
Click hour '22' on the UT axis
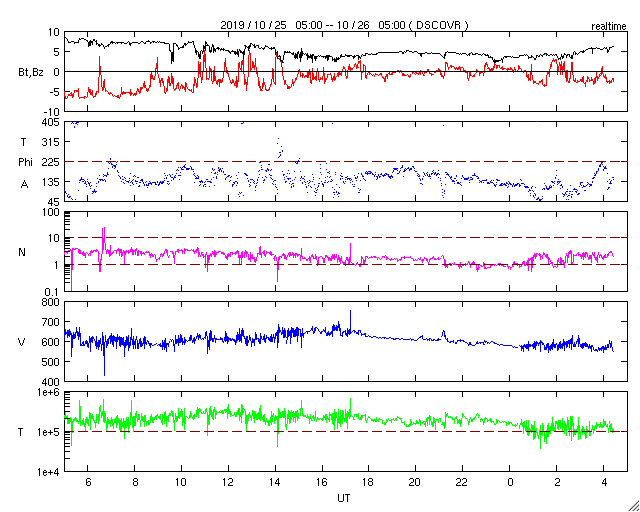pos(462,482)
